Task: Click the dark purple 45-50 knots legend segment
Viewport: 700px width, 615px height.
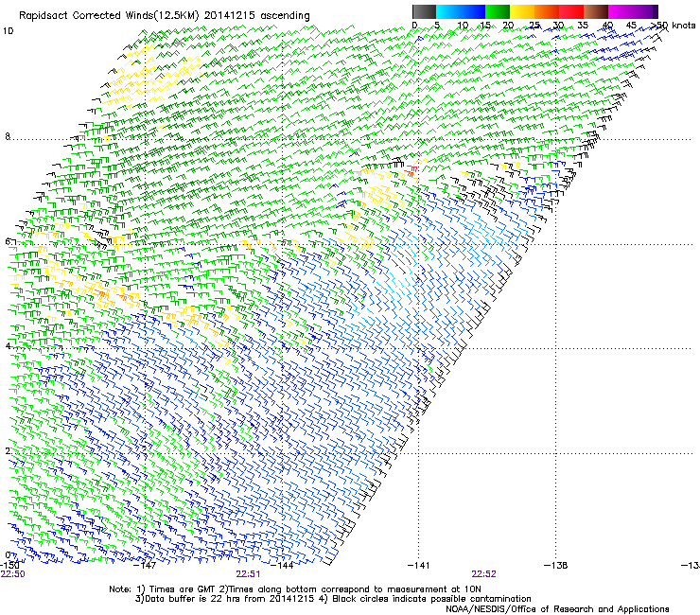Action: pos(645,11)
